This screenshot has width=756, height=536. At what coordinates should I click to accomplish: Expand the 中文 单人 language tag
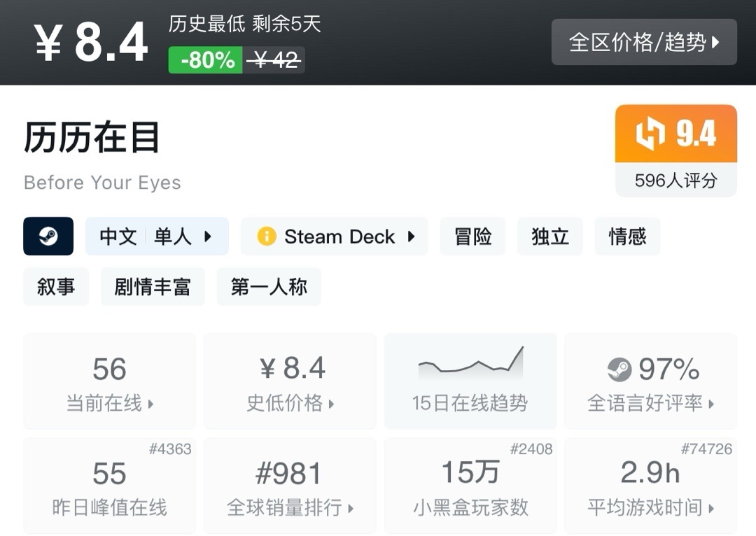[157, 237]
